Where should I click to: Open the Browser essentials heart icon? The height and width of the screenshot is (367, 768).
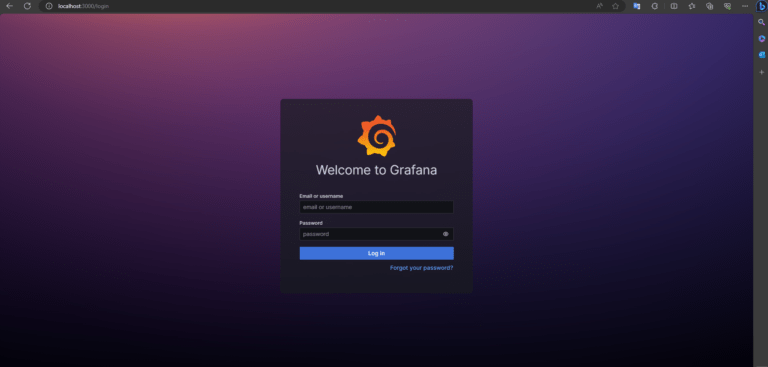pos(727,6)
